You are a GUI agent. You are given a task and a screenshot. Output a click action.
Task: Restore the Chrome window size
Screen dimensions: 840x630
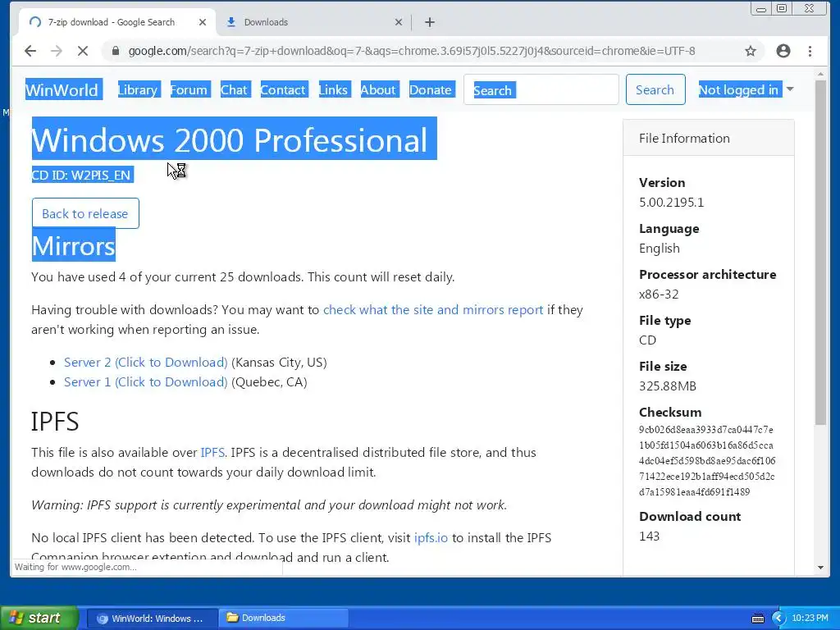click(x=782, y=9)
